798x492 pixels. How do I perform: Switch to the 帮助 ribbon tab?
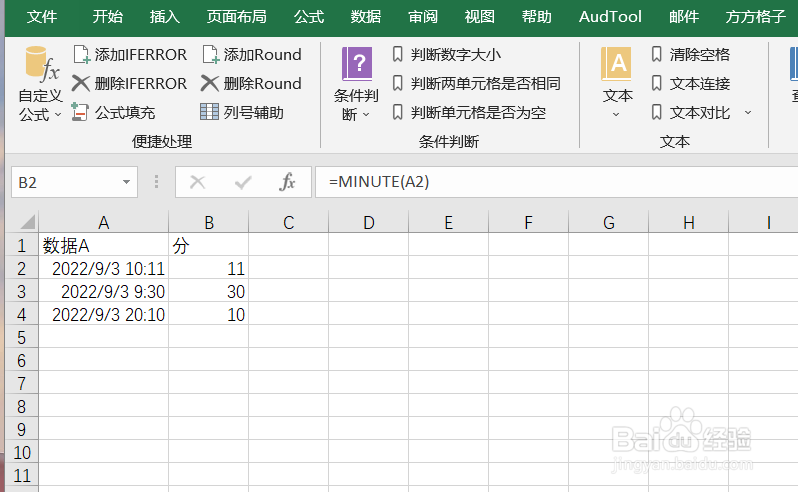point(537,17)
